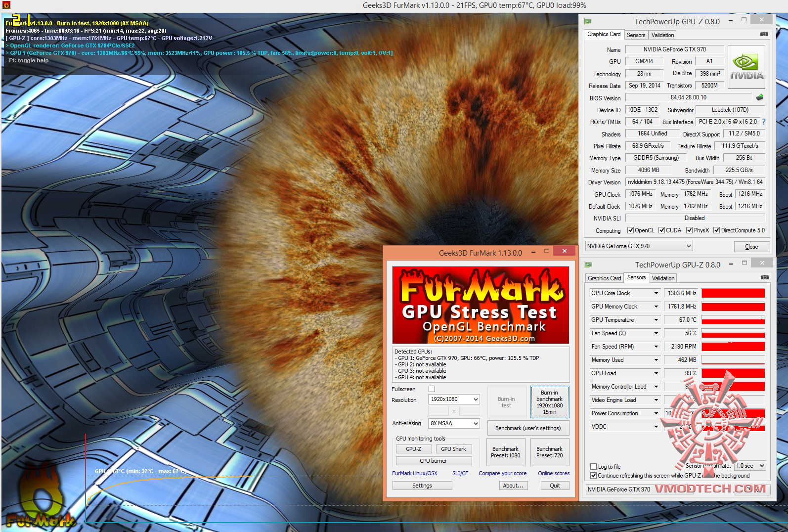Expand the Power Consumption sensor dropdown
Viewport: 788px width, 532px height.
click(x=656, y=413)
